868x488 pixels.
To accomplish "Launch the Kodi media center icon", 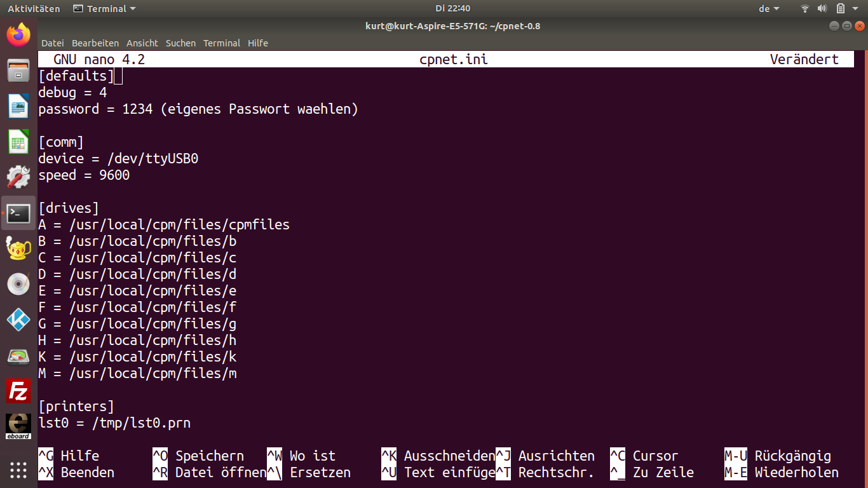I will (18, 320).
